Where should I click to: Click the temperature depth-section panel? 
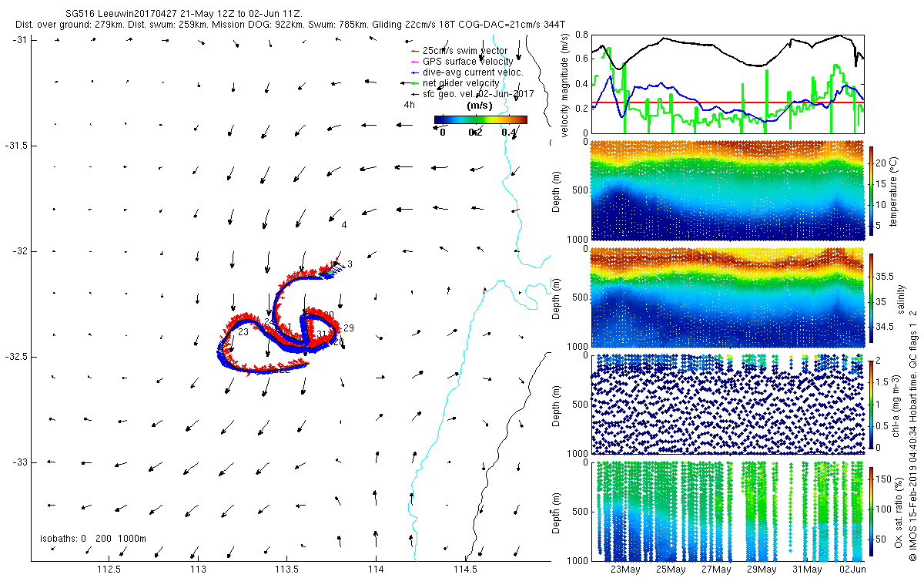click(727, 190)
